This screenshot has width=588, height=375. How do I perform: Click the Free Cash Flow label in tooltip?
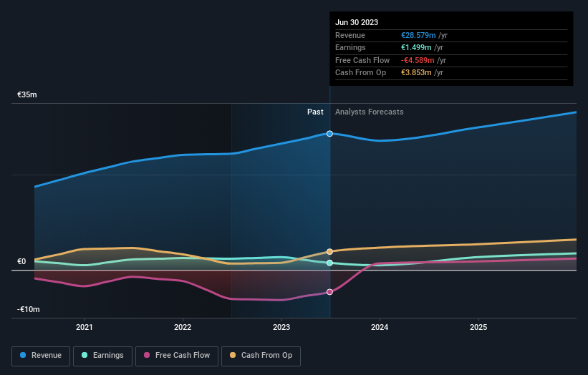tap(362, 60)
